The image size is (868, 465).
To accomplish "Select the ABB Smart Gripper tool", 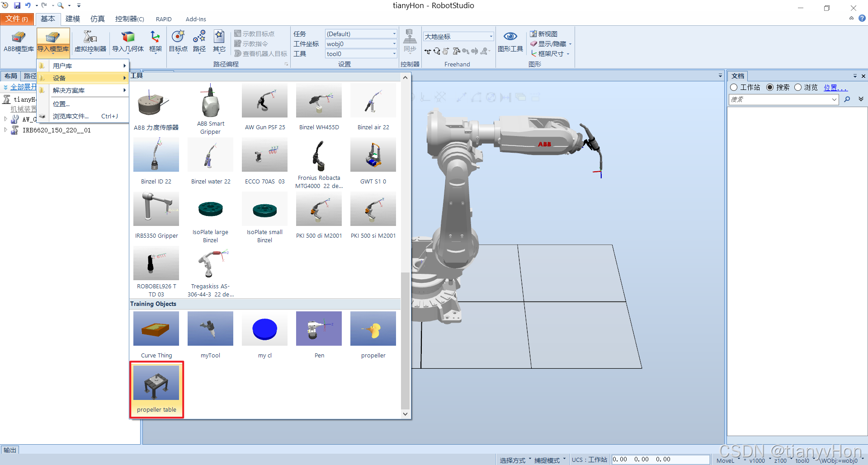I will tap(210, 109).
